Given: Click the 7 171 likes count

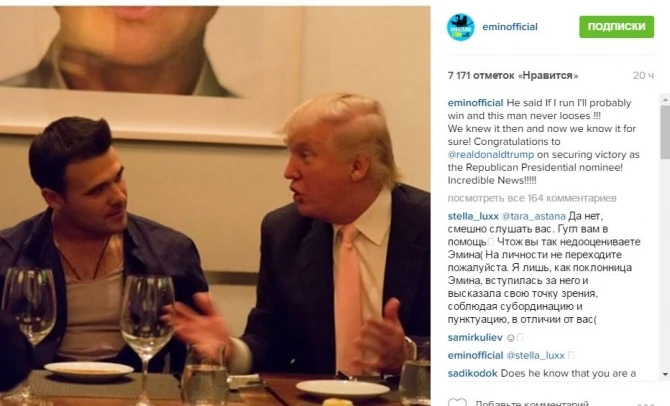Looking at the screenshot, I should point(513,76).
